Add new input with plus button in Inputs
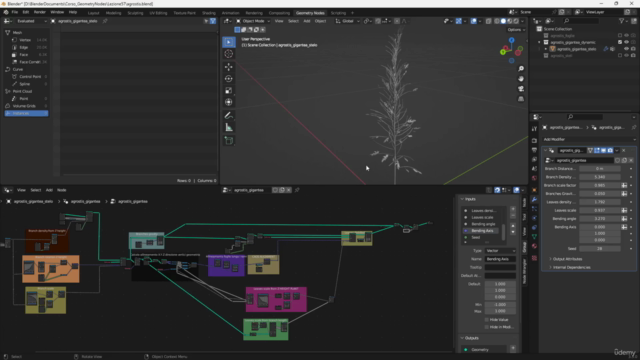The height and width of the screenshot is (360, 640). 513,209
